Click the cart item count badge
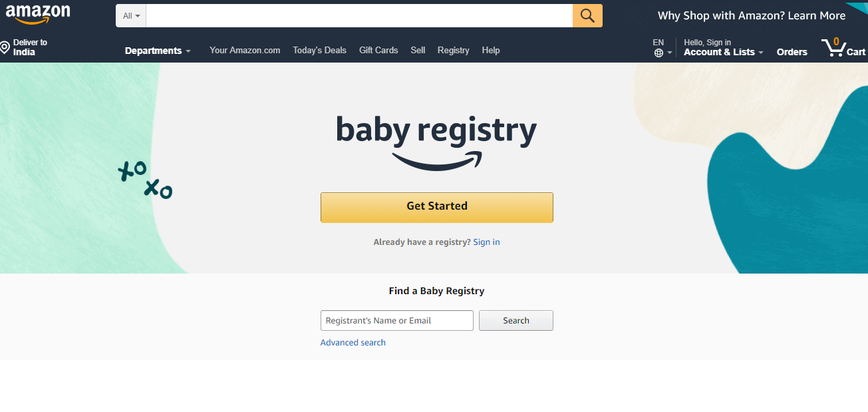 (835, 40)
